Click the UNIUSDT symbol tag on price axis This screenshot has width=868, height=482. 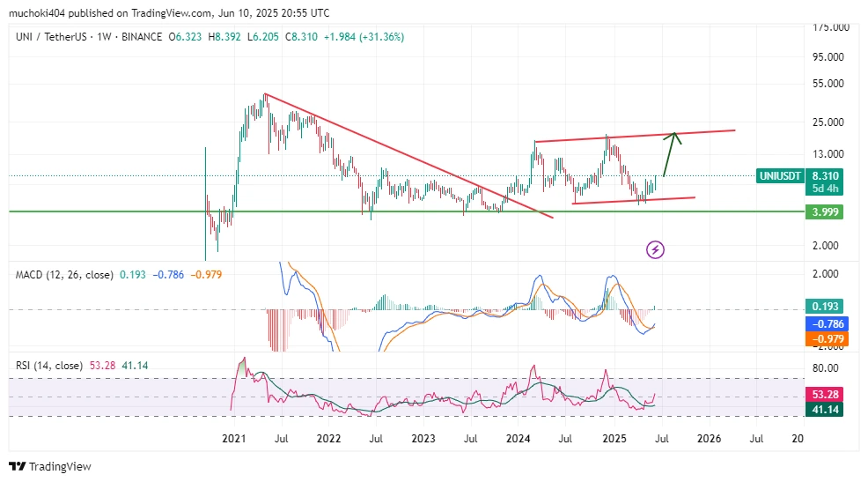[x=780, y=176]
